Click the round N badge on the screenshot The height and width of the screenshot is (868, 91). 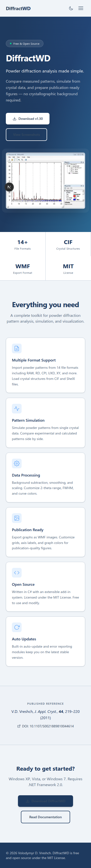[9, 187]
